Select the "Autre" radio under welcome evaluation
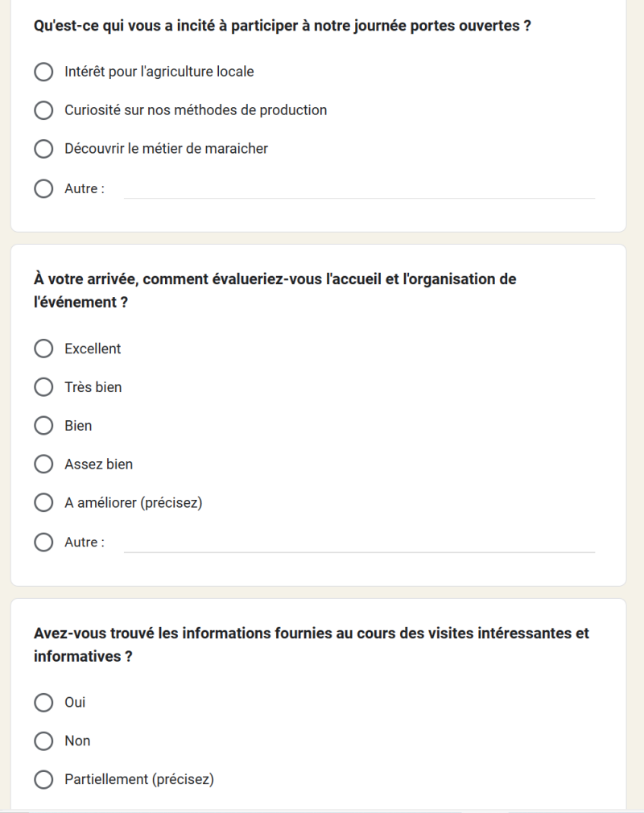The image size is (644, 813). 43,543
